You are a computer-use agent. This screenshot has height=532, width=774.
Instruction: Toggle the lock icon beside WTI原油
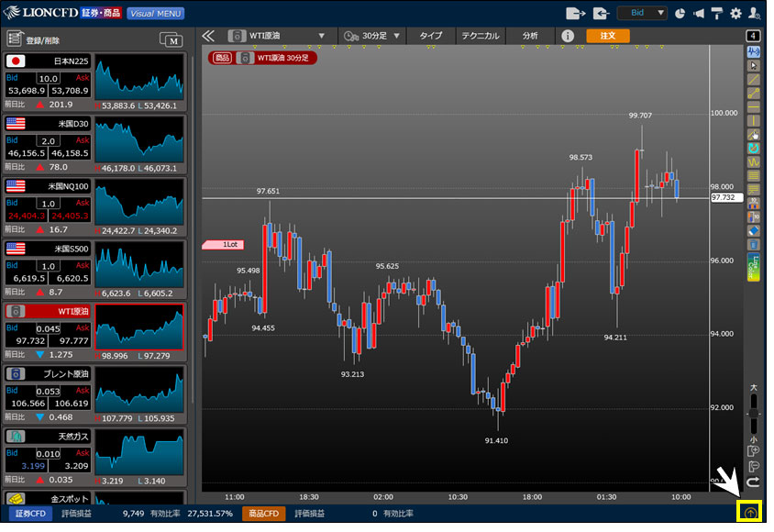(236, 36)
